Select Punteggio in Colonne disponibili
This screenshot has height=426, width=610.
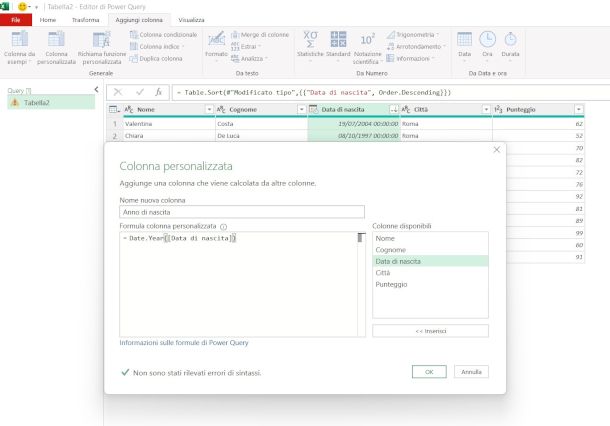coord(430,284)
